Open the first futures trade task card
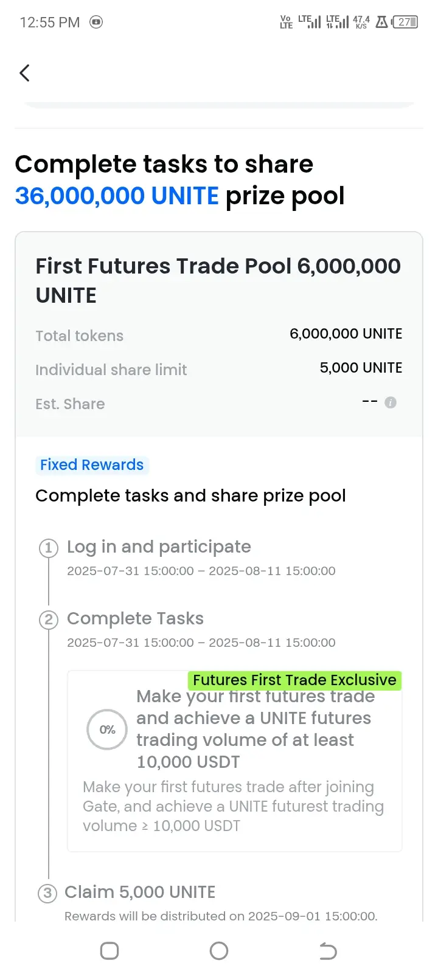The width and height of the screenshot is (438, 980). pyautogui.click(x=235, y=761)
